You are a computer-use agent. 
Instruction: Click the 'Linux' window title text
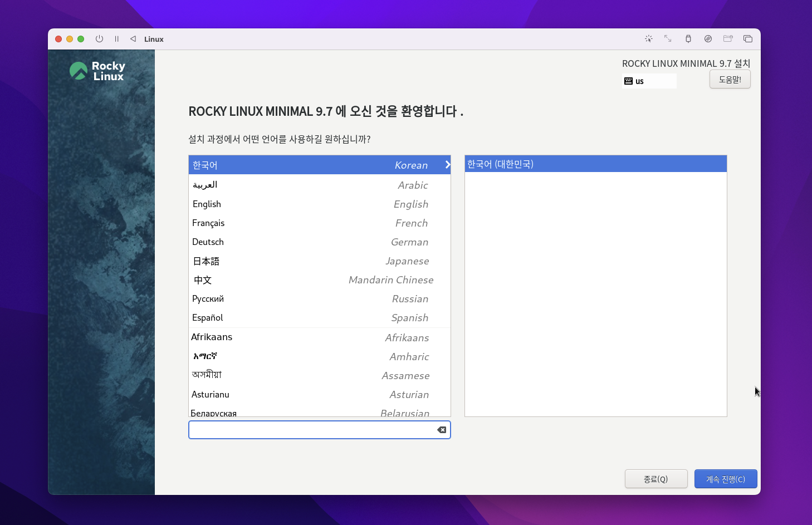click(x=154, y=39)
